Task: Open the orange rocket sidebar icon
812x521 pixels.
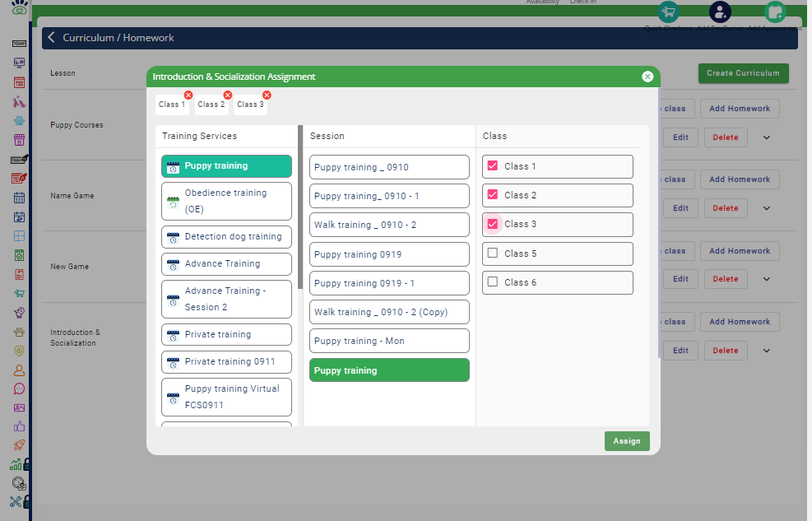Action: [x=19, y=445]
